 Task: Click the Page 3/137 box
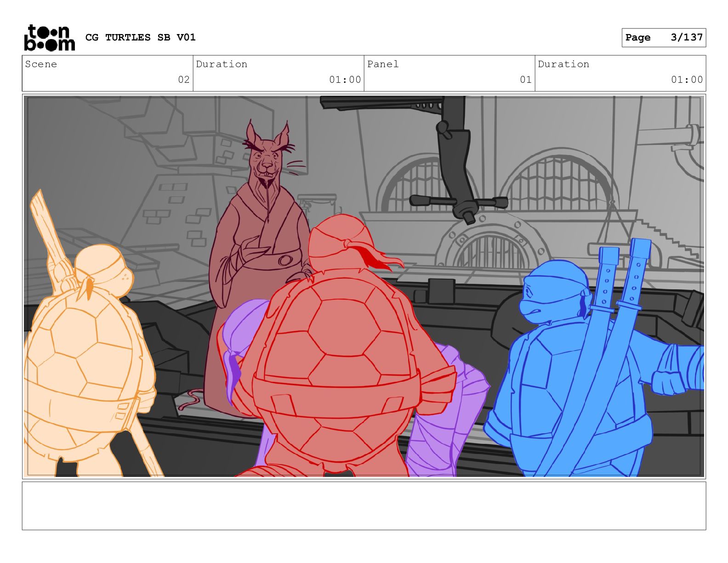(x=664, y=38)
